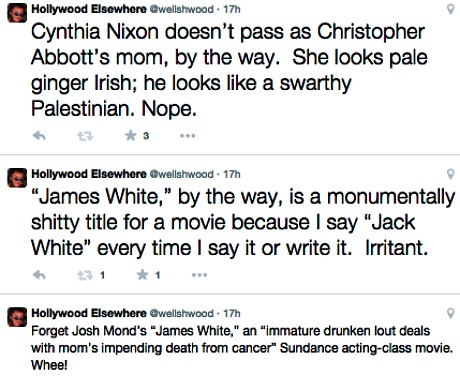This screenshot has width=460, height=376.
Task: Open avatar on the Jack White tweet
Action: click(x=17, y=178)
